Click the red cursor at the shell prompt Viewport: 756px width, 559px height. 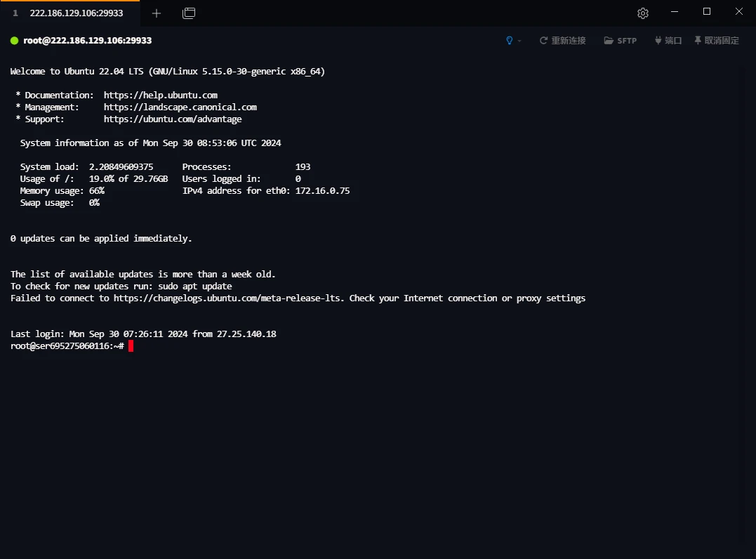tap(131, 346)
